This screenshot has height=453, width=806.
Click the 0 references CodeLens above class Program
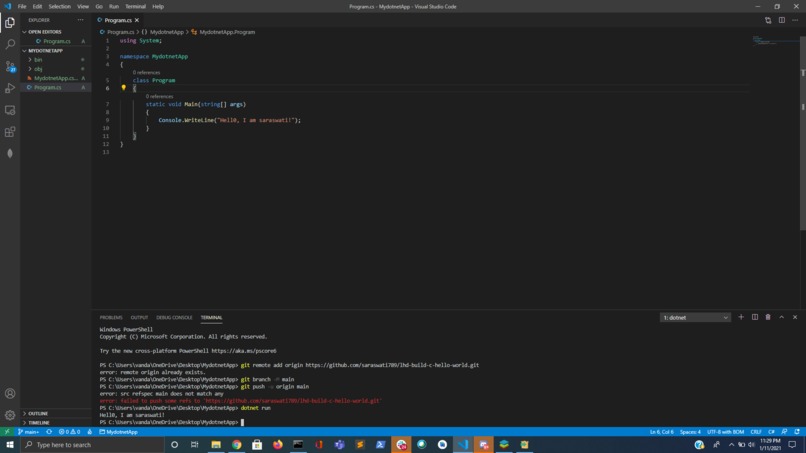[x=146, y=73]
